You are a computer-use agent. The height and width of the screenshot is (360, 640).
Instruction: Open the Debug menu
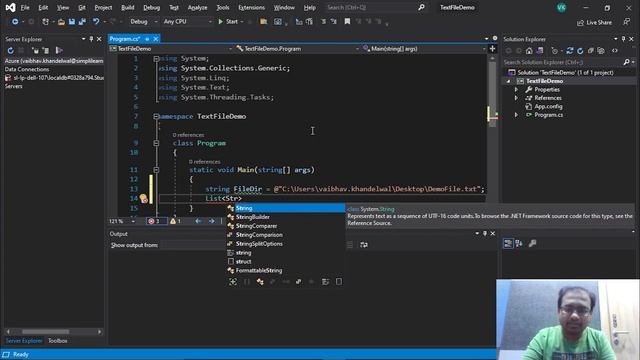[151, 7]
